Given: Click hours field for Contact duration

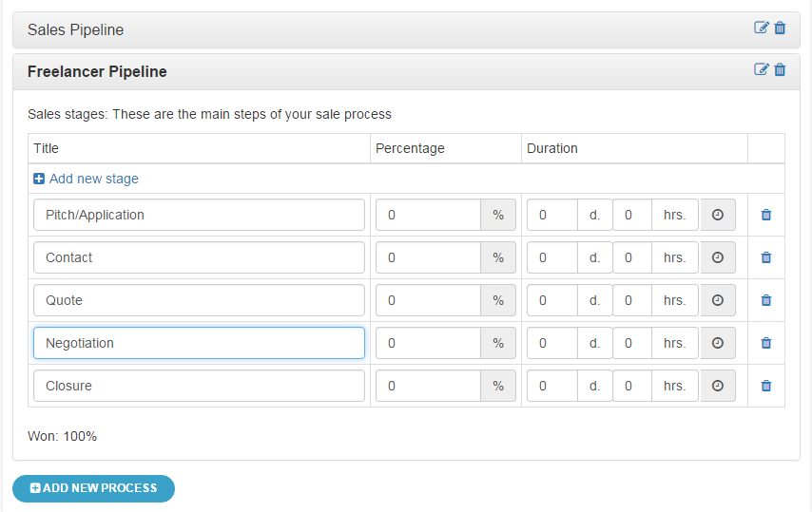Looking at the screenshot, I should coord(632,257).
